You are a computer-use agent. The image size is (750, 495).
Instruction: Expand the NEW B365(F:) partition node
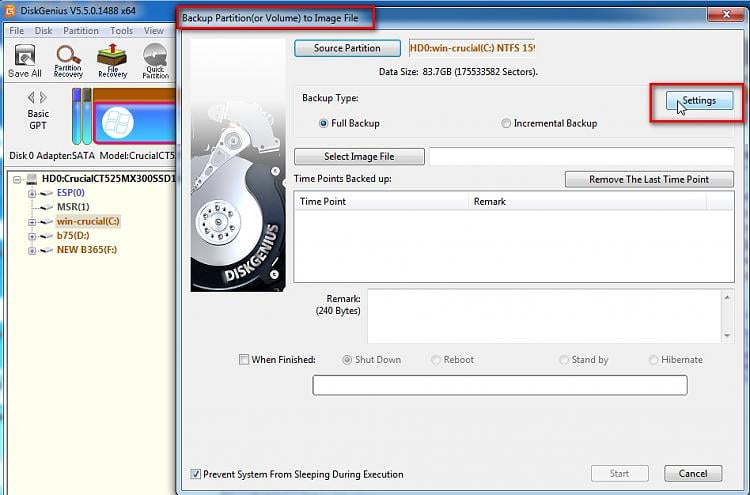point(32,251)
